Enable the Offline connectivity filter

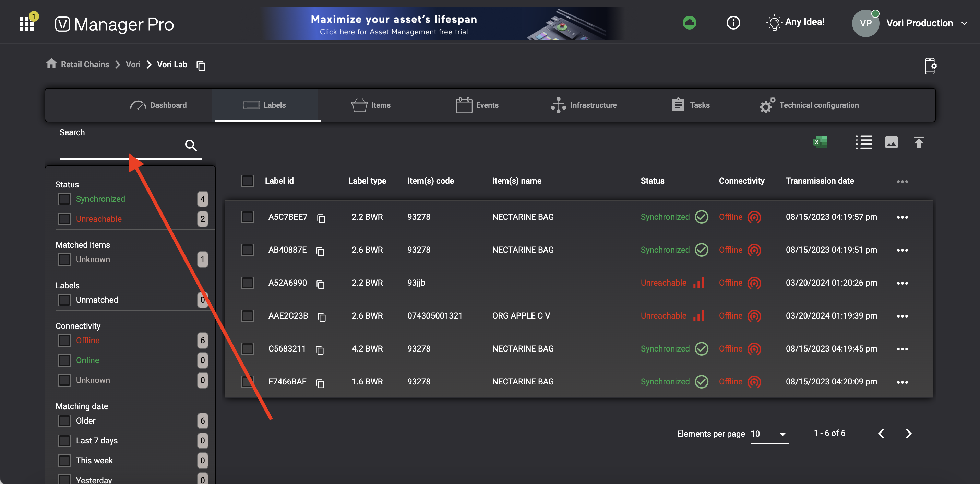pos(64,340)
